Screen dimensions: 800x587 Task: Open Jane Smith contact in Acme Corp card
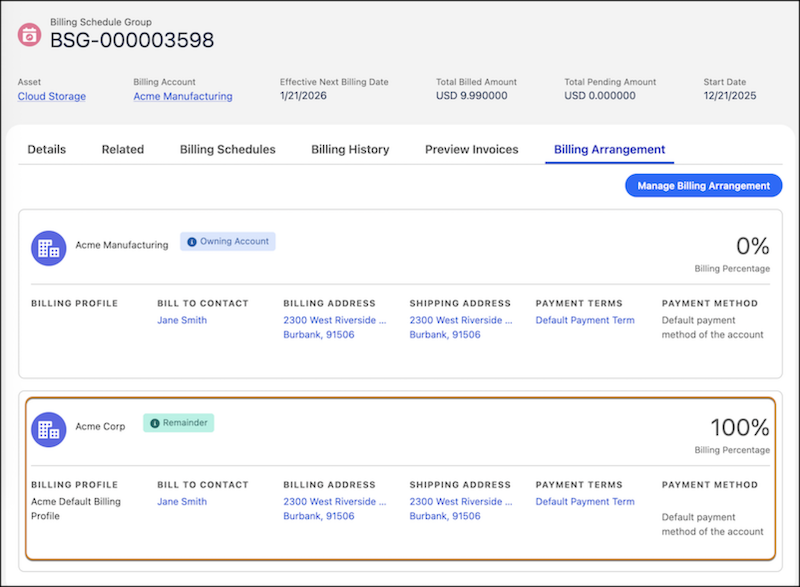coord(182,502)
